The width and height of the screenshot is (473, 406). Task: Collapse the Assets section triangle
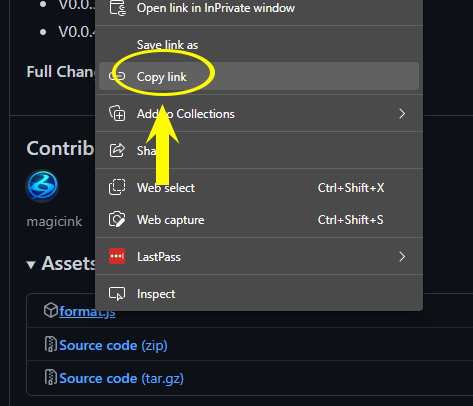click(x=31, y=265)
